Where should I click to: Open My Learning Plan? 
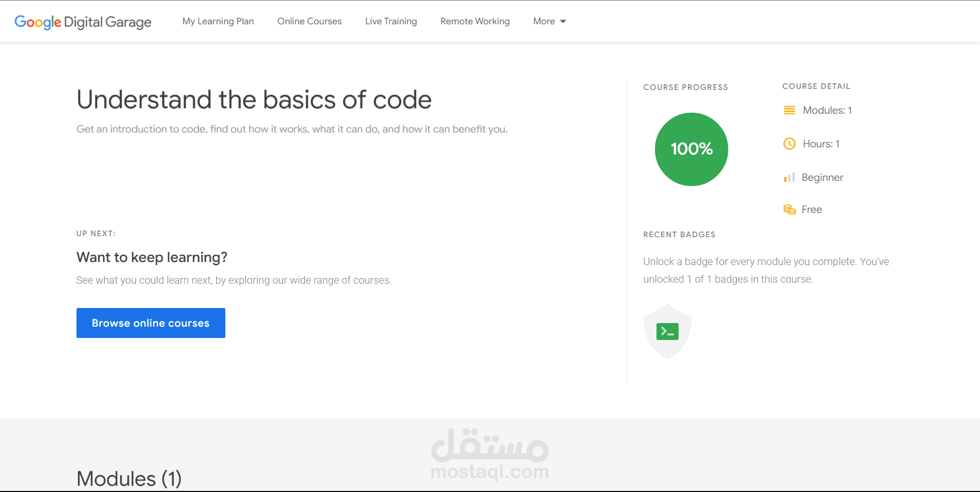click(x=218, y=21)
